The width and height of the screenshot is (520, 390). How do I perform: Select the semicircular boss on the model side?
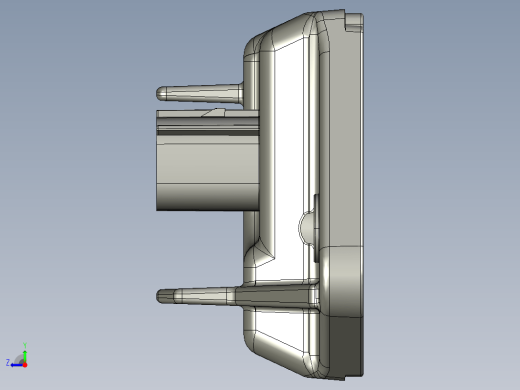[307, 228]
